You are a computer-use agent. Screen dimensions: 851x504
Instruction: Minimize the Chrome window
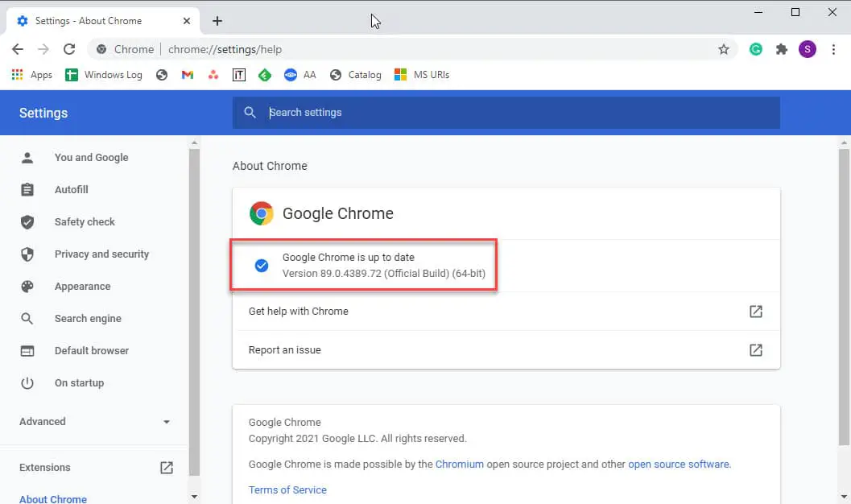(x=758, y=12)
